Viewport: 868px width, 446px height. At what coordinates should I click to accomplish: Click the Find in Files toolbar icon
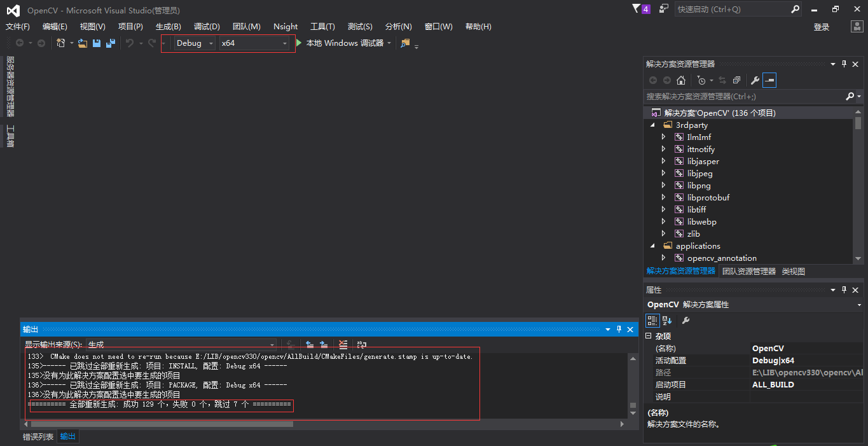coord(405,43)
